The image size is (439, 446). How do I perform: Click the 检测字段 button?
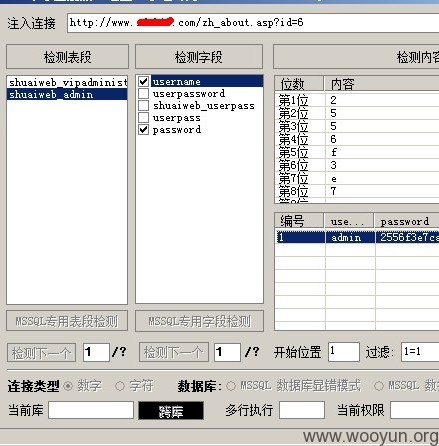pyautogui.click(x=199, y=57)
